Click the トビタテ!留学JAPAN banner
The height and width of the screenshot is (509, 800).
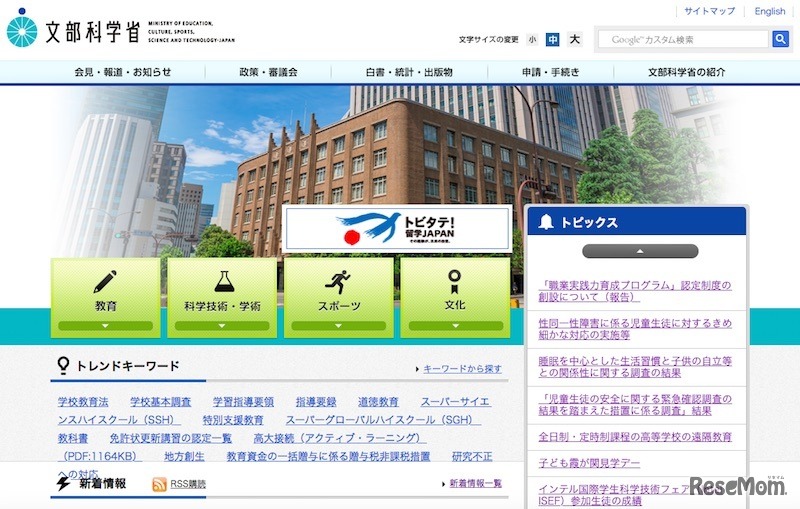397,228
